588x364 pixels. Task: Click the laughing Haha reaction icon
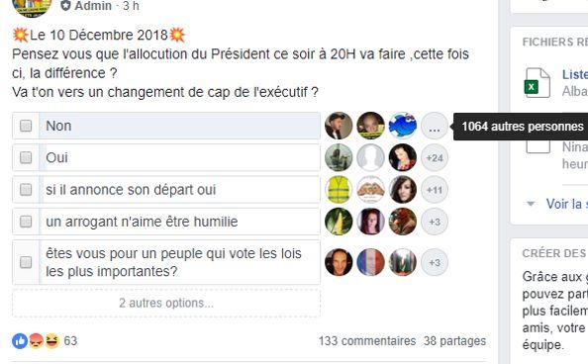52,341
